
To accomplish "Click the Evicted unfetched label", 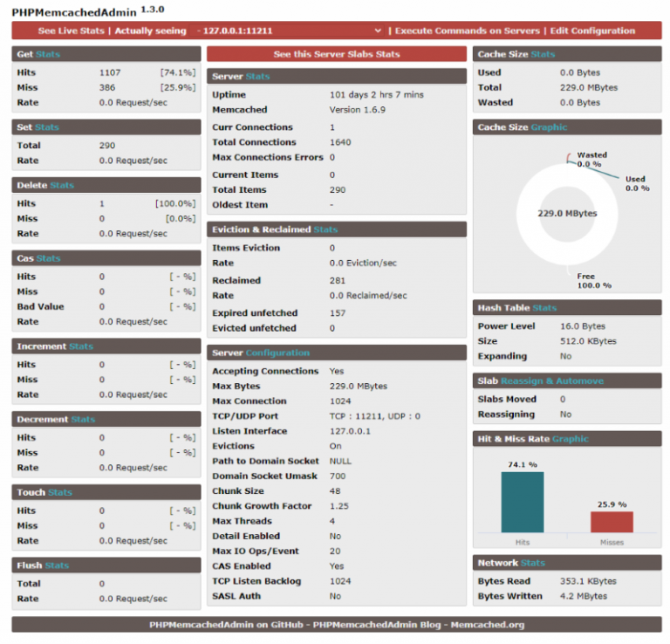I will click(254, 328).
